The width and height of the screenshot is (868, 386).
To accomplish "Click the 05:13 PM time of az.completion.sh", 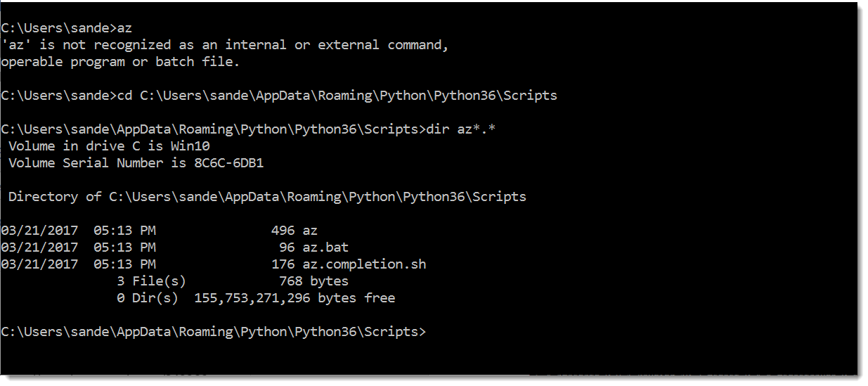I will coord(124,264).
